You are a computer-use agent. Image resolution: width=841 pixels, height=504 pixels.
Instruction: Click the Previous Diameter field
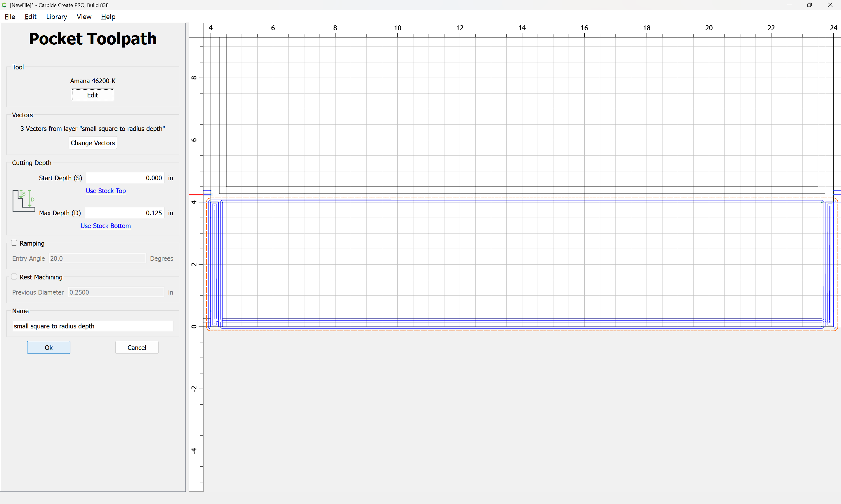(x=116, y=293)
